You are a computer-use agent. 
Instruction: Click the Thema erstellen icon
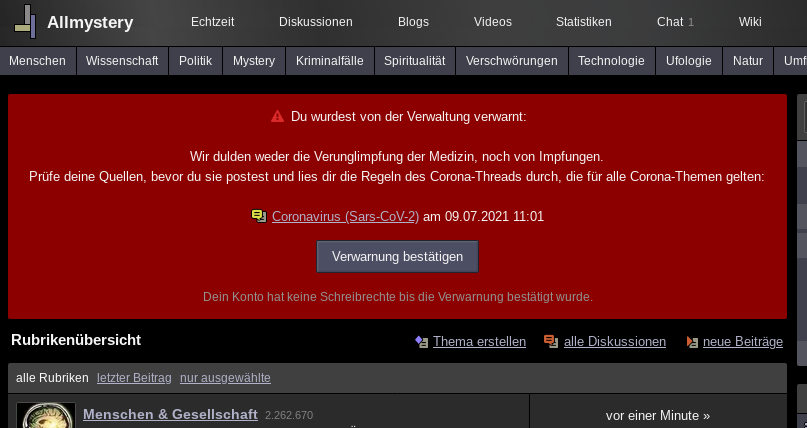pyautogui.click(x=422, y=342)
